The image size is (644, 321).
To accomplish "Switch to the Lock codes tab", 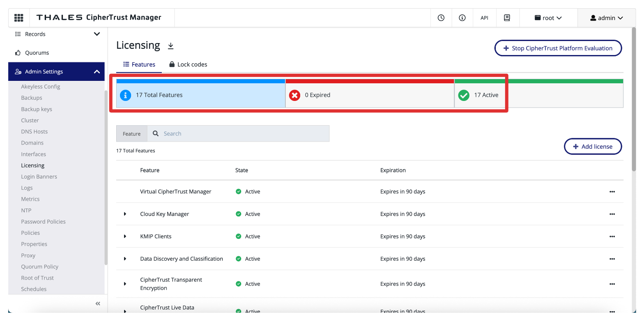I will pyautogui.click(x=188, y=64).
